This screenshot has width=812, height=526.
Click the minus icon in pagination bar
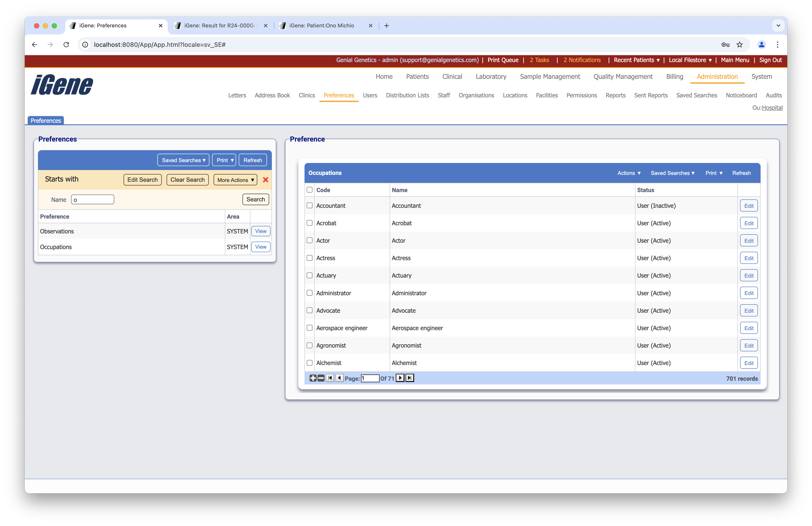click(321, 378)
